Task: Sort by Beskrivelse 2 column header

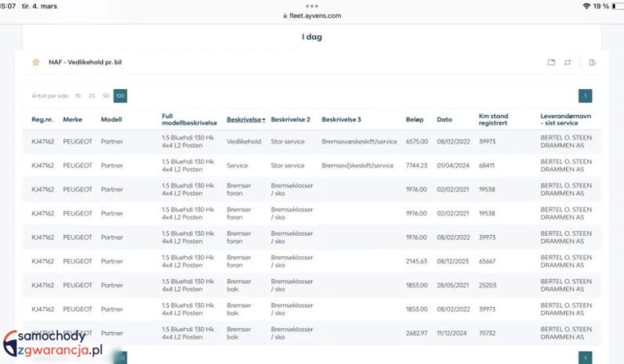Action: 291,120
